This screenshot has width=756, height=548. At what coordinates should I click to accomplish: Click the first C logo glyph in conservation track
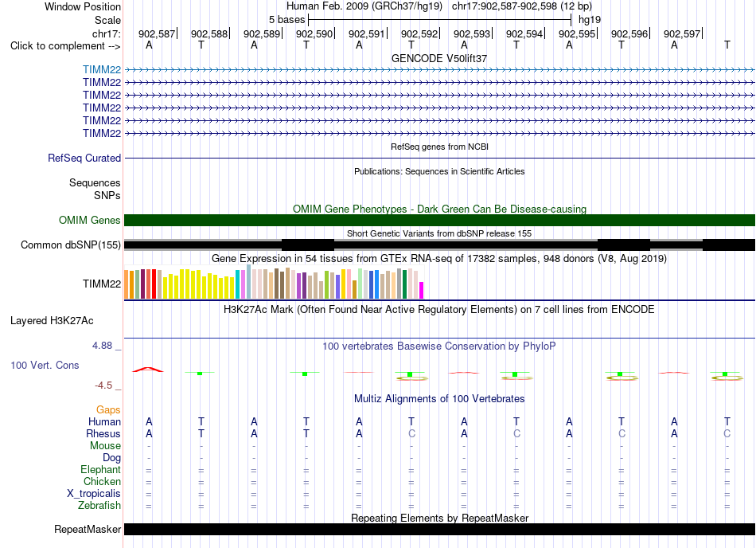point(411,378)
